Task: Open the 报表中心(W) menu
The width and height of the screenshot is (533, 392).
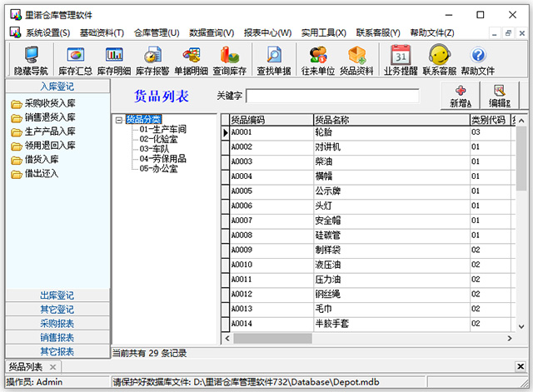Action: point(267,33)
